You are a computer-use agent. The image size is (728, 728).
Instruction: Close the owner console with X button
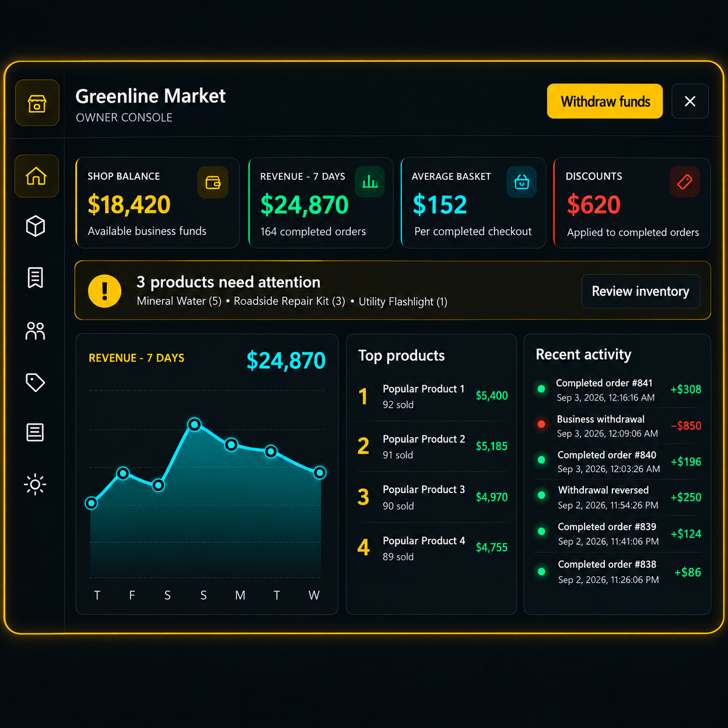[690, 102]
